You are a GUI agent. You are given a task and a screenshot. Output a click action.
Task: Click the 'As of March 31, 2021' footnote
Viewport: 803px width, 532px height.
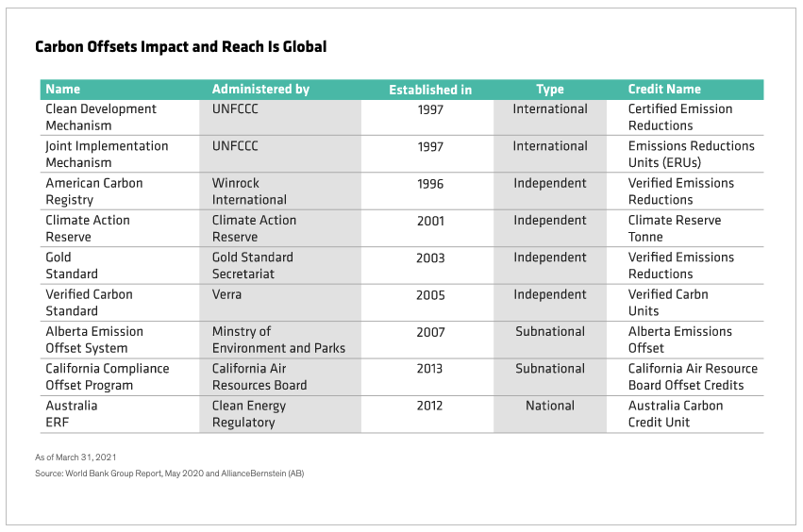tap(75, 457)
